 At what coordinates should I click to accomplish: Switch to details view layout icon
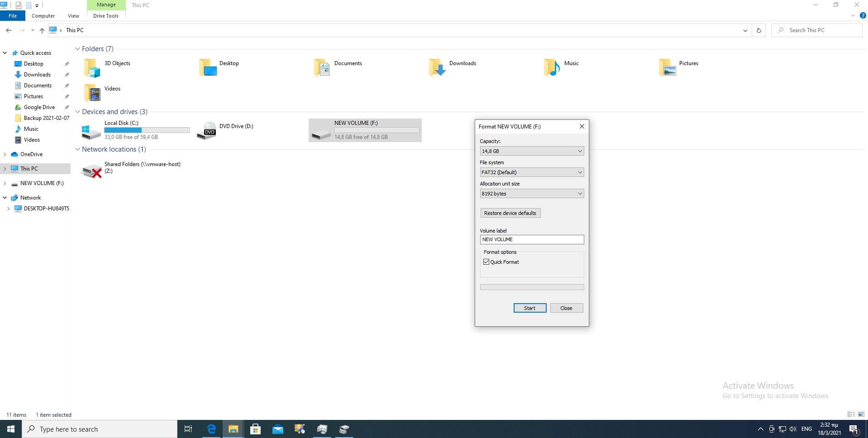pyautogui.click(x=851, y=414)
